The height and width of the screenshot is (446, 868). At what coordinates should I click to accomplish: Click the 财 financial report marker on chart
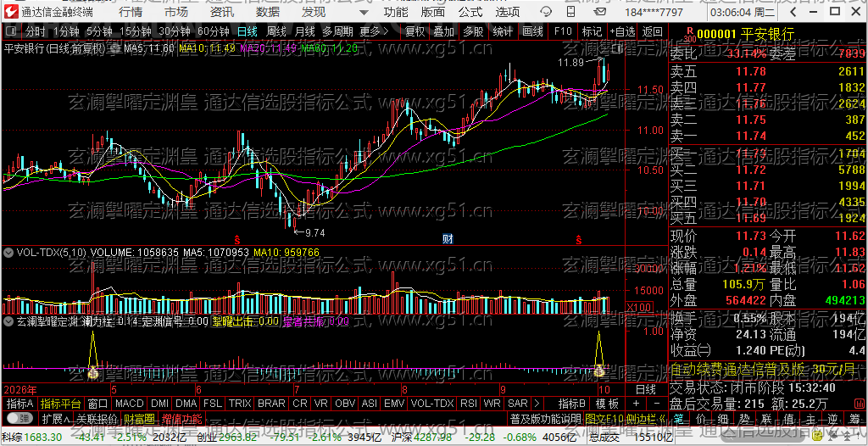[448, 239]
